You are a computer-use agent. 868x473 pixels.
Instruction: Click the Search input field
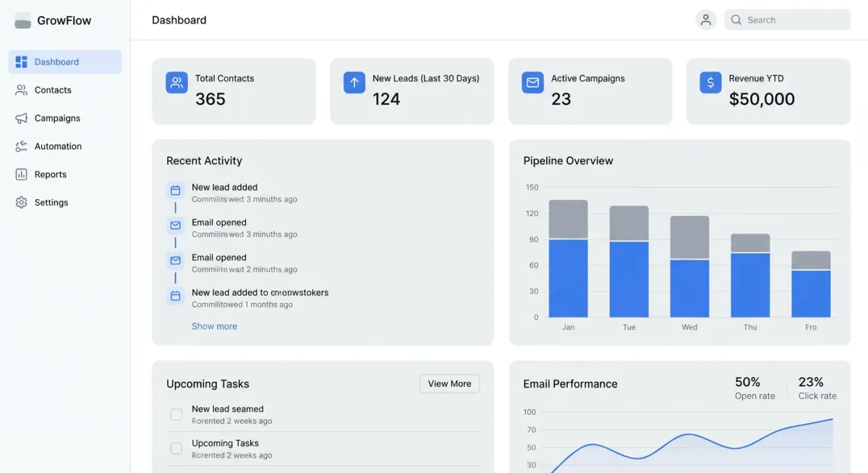tap(787, 20)
